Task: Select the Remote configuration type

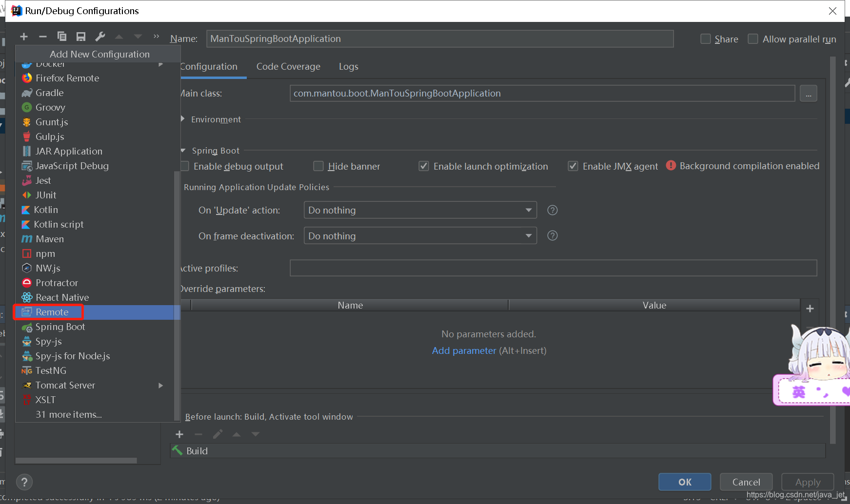Action: [98, 312]
